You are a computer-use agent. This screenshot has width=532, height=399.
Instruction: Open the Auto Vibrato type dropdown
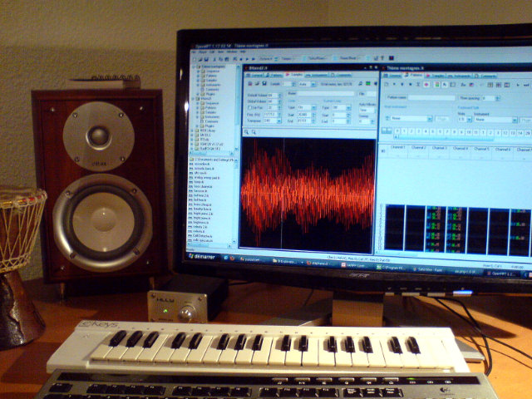[x=367, y=111]
